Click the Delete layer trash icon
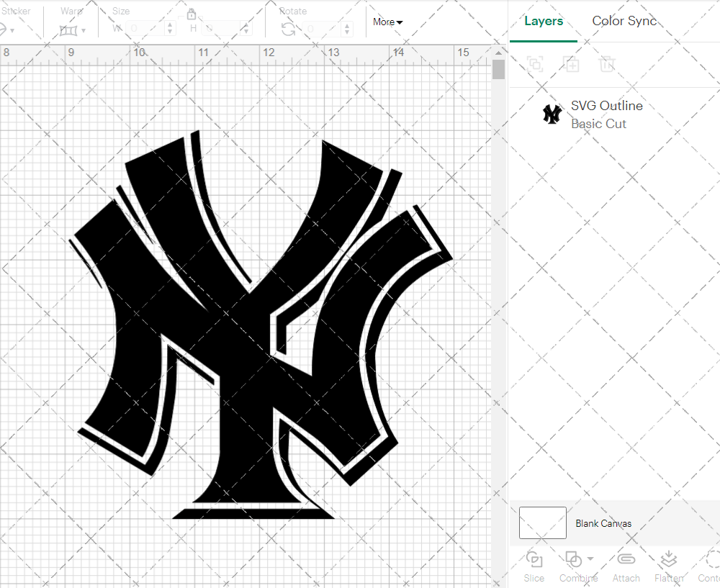 (x=606, y=64)
